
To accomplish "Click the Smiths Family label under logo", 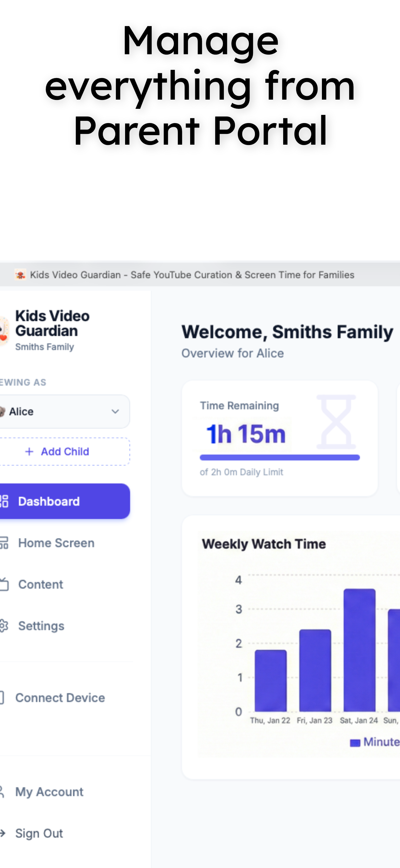I will coord(44,347).
